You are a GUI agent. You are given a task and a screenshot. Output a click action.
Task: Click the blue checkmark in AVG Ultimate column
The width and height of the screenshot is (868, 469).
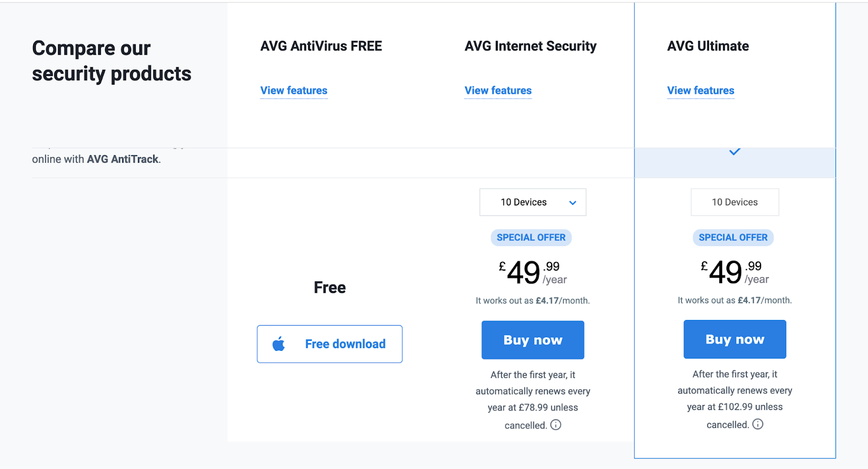click(735, 152)
